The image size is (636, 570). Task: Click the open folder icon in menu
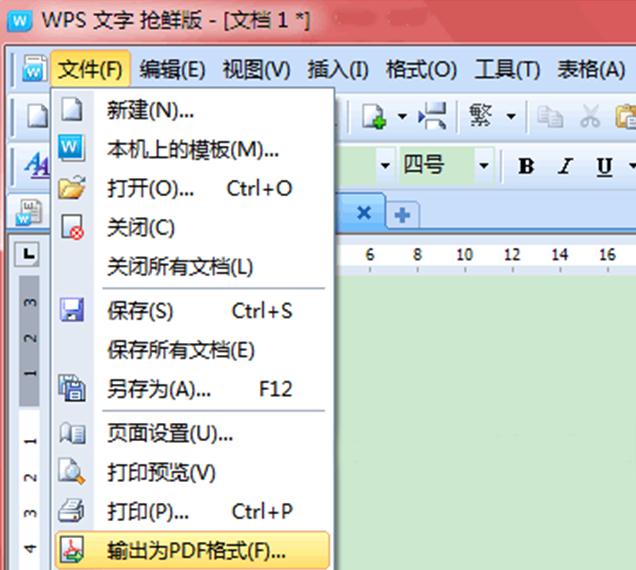coord(72,187)
